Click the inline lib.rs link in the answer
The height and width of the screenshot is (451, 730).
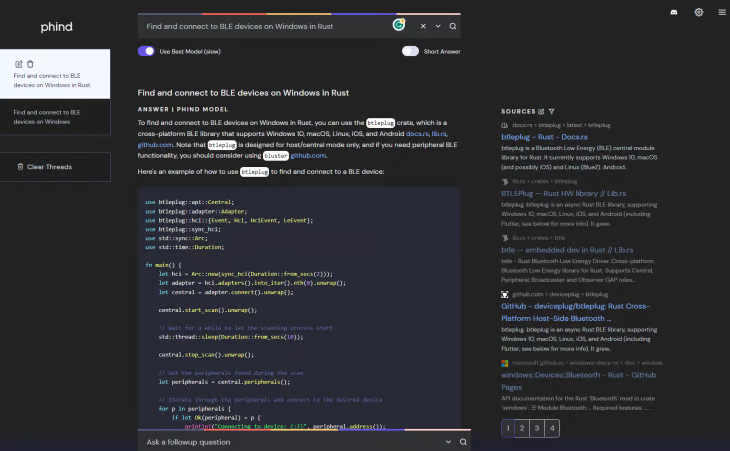click(x=439, y=134)
